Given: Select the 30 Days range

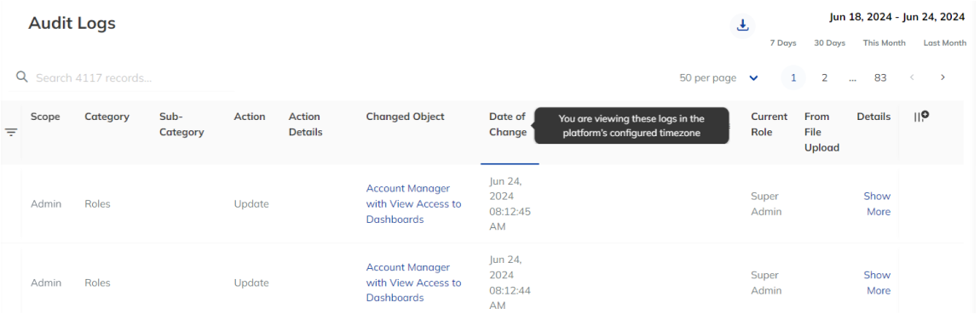Looking at the screenshot, I should (829, 43).
